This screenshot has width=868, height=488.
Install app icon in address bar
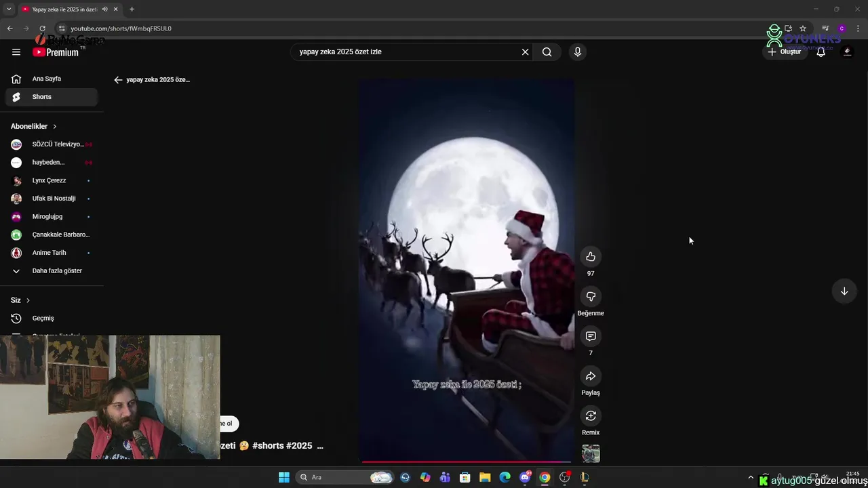[x=788, y=28]
